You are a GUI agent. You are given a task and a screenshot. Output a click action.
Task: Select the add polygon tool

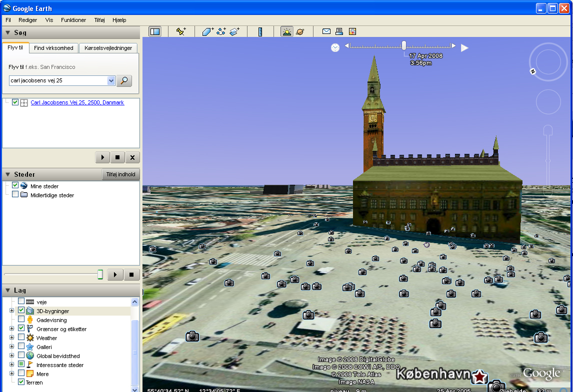tap(208, 31)
